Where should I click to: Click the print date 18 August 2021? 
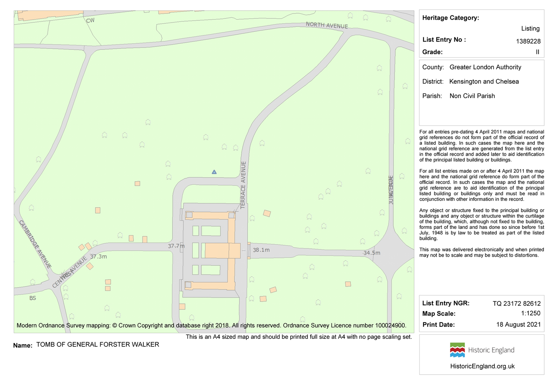pos(518,325)
